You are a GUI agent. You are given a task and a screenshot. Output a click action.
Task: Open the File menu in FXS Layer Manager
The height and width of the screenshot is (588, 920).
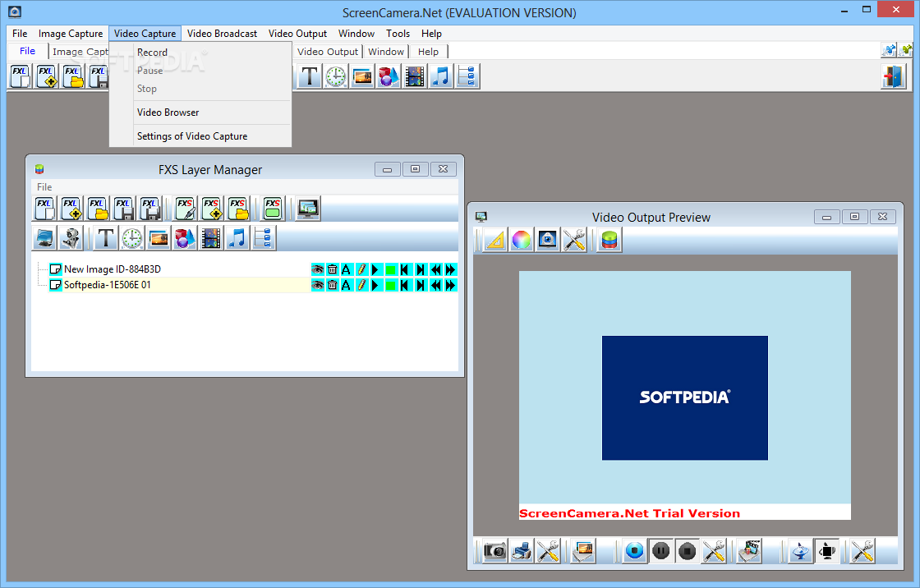pyautogui.click(x=44, y=187)
